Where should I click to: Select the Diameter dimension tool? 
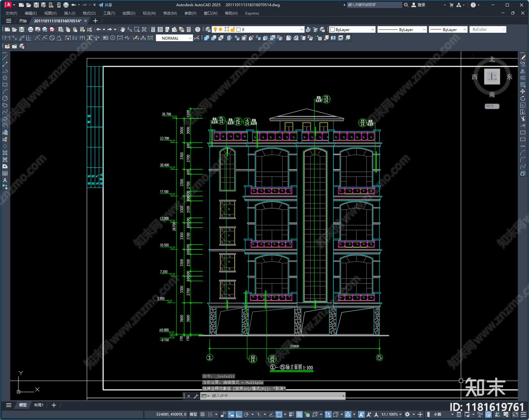pyautogui.click(x=52, y=38)
